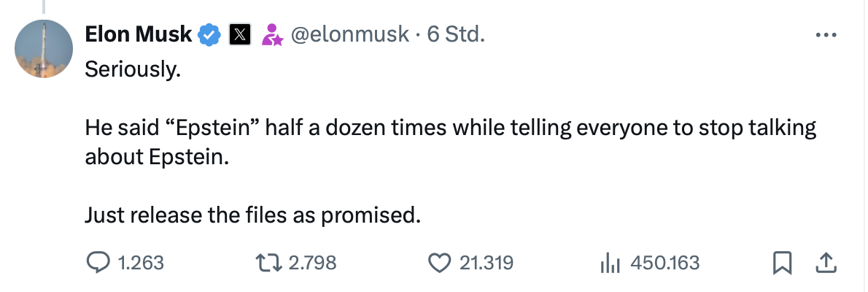Open view analytics bar chart icon
This screenshot has width=868, height=292.
click(x=609, y=262)
